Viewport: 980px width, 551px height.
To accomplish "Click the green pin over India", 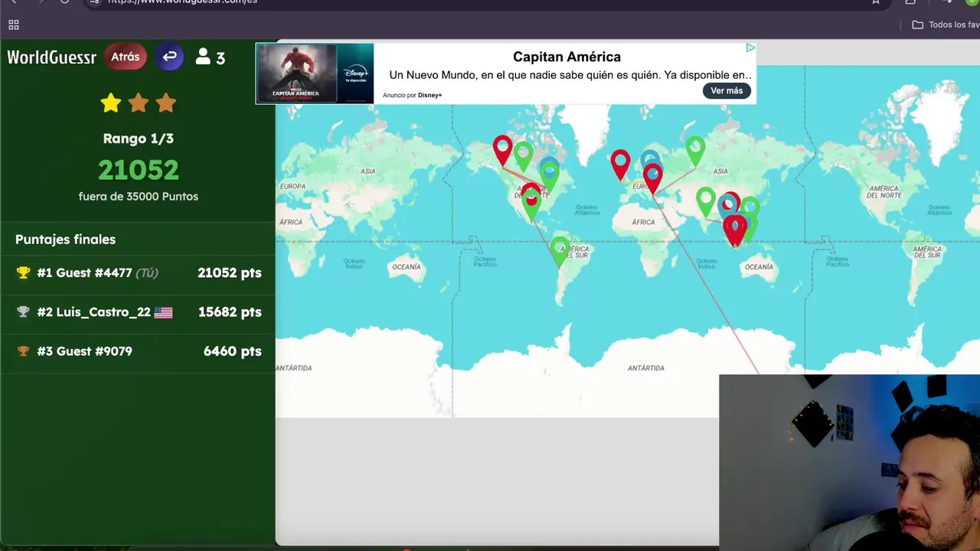I will [x=706, y=202].
